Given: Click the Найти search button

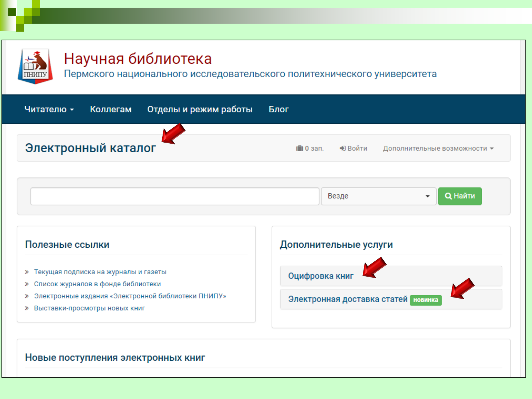Looking at the screenshot, I should tap(460, 196).
